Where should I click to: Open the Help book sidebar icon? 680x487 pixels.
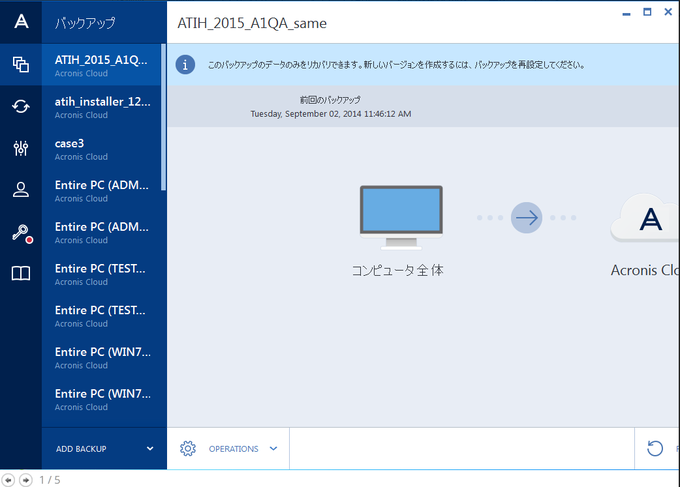(21, 273)
